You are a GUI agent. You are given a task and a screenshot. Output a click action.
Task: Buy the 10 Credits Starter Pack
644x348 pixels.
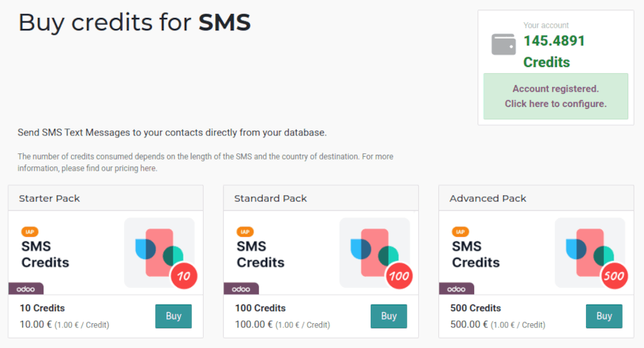click(173, 316)
